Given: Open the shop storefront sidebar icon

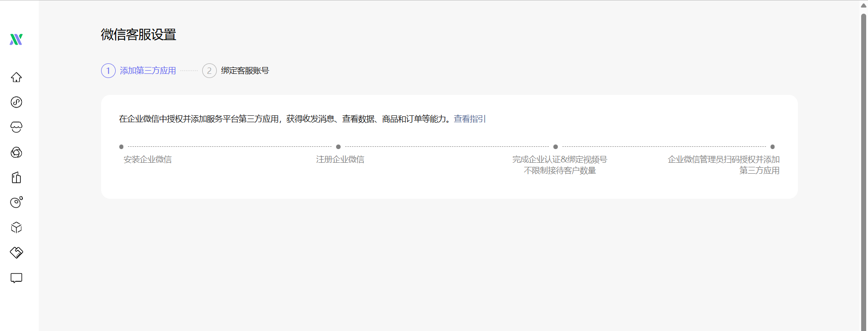Looking at the screenshot, I should tap(16, 127).
